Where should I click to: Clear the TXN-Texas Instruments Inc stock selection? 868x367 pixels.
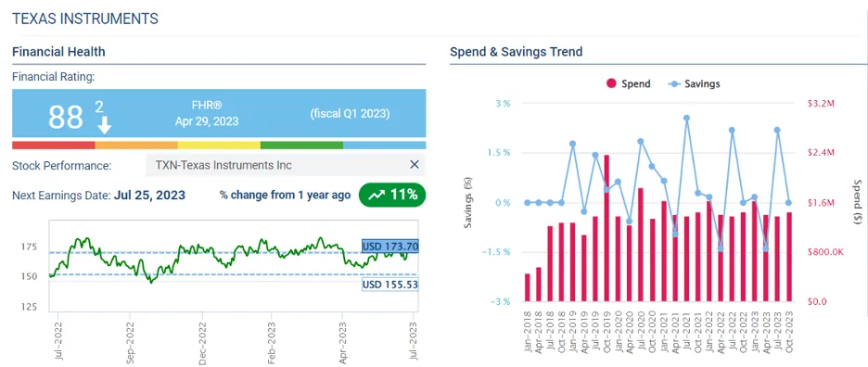pos(415,164)
